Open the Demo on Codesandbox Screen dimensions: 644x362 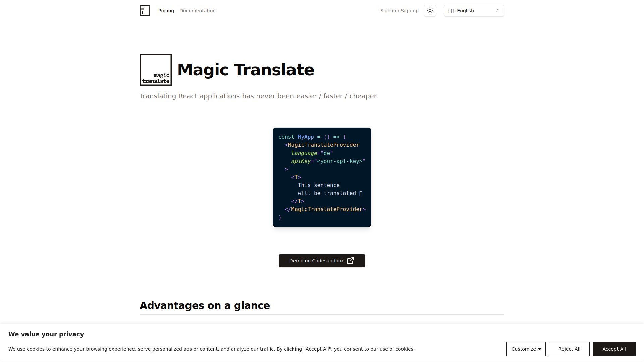322,260
